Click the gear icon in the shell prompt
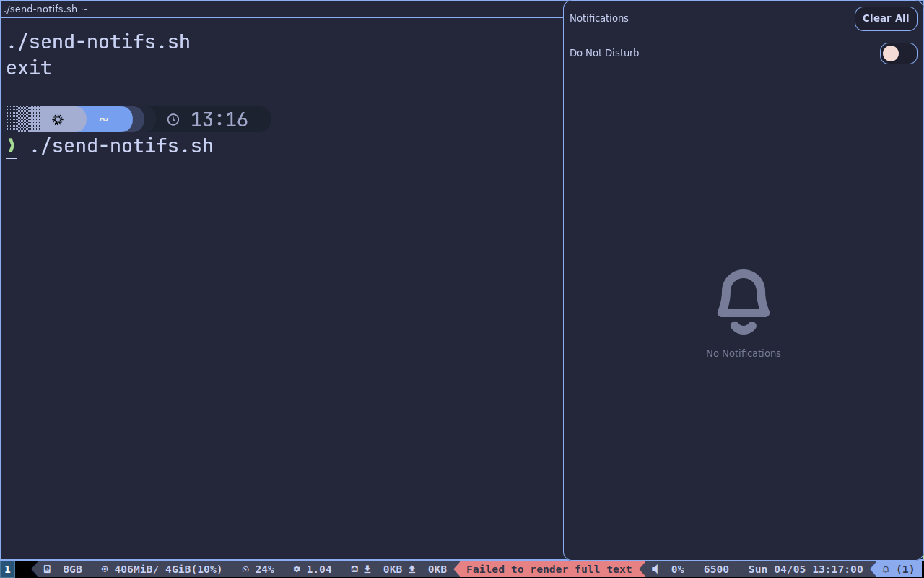The height and width of the screenshot is (578, 924). click(x=58, y=120)
